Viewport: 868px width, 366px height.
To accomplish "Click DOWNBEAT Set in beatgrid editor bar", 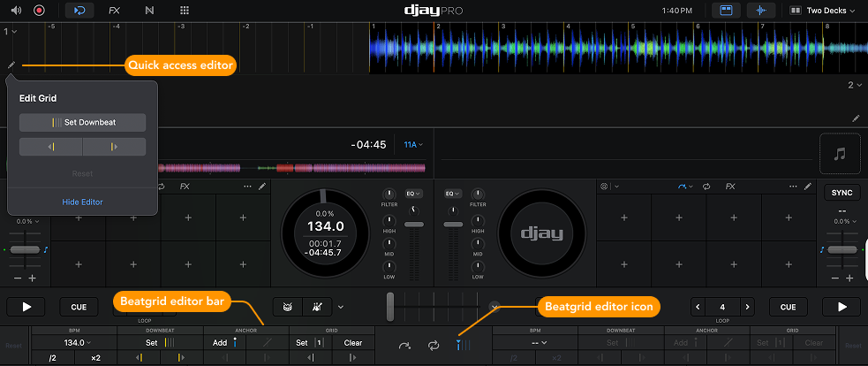I will [160, 343].
